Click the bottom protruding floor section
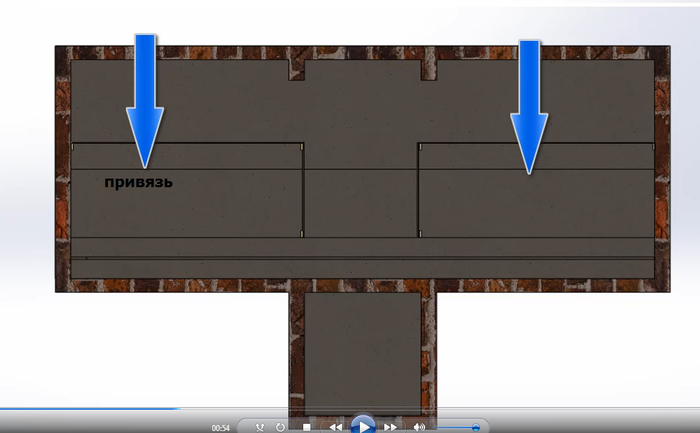Screen dimensions: 700x433 point(361,350)
